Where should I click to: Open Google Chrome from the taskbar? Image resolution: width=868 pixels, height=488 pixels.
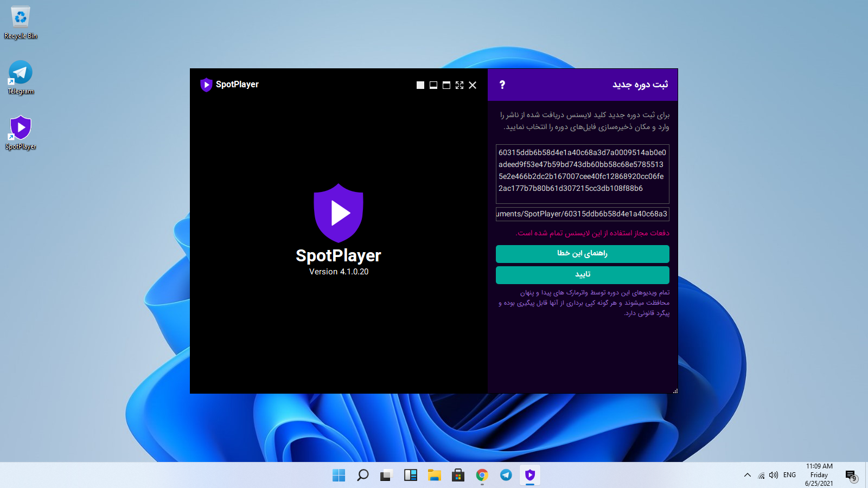click(x=482, y=476)
